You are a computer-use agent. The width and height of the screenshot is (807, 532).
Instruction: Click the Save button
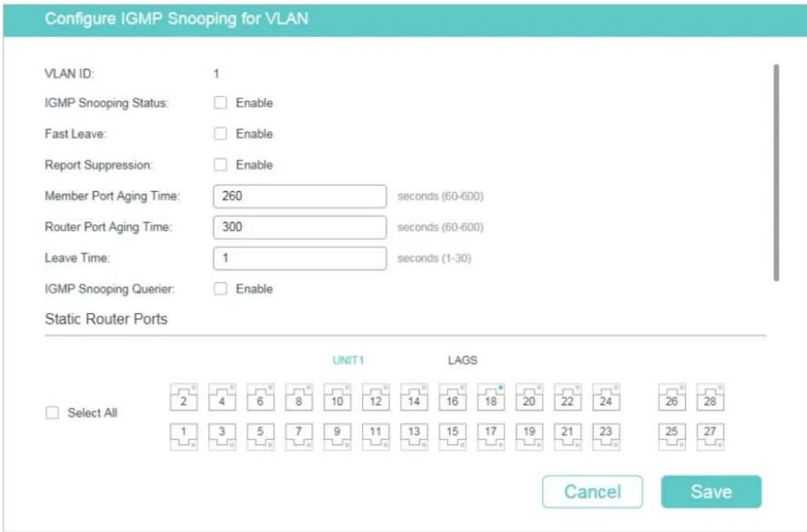coord(711,492)
